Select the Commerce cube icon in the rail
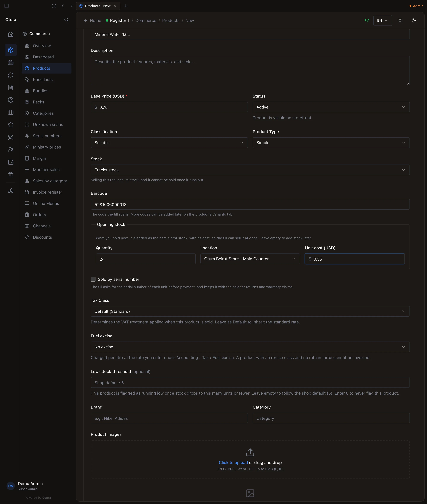The height and width of the screenshot is (504, 427). coord(11,50)
